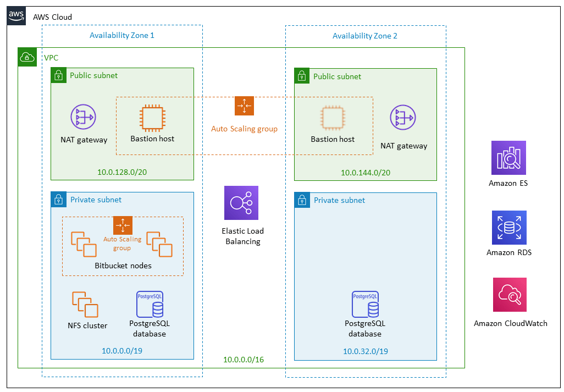Select the Bitbucket nodes icon group
The height and width of the screenshot is (392, 564).
click(123, 245)
